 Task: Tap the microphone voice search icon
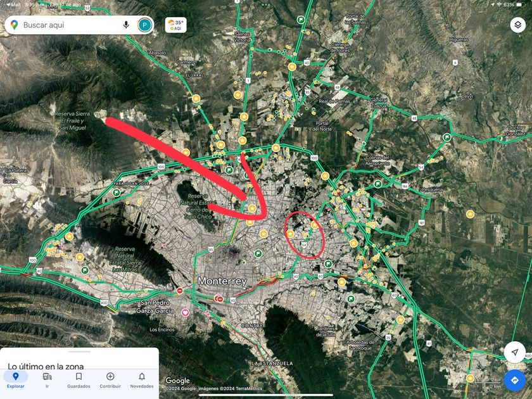(x=126, y=25)
